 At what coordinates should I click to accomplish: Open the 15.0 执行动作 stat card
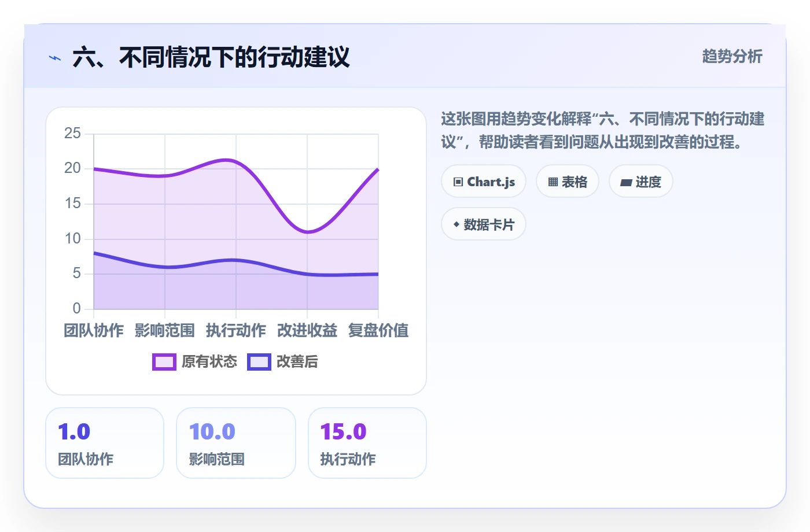(367, 443)
